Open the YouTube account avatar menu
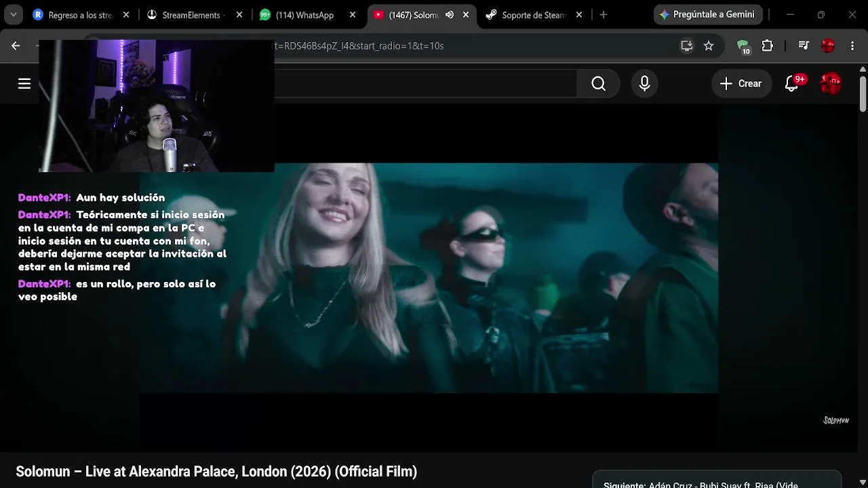Viewport: 868px width, 488px height. 831,83
